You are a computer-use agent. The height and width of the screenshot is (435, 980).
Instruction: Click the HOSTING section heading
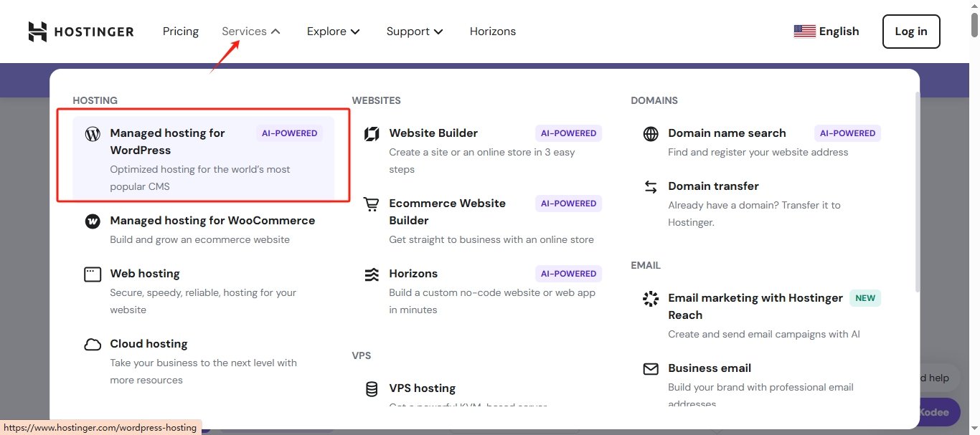[x=95, y=100]
